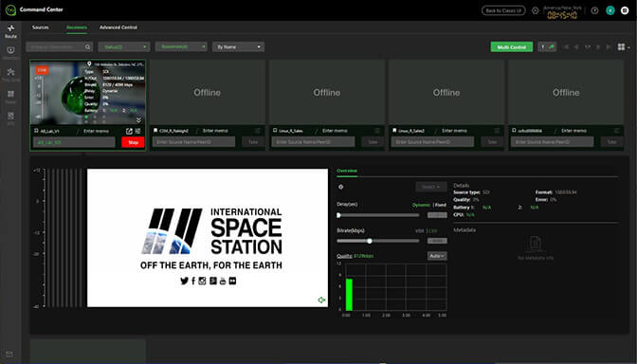Open the Select dropdown under the Overview tab
Image resolution: width=637 pixels, height=364 pixels.
point(431,187)
